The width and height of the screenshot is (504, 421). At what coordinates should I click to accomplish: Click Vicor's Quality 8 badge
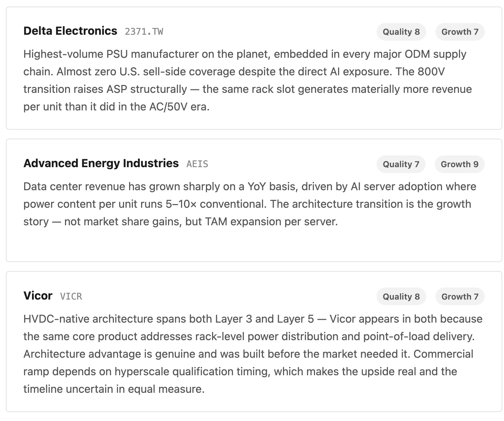pos(401,296)
